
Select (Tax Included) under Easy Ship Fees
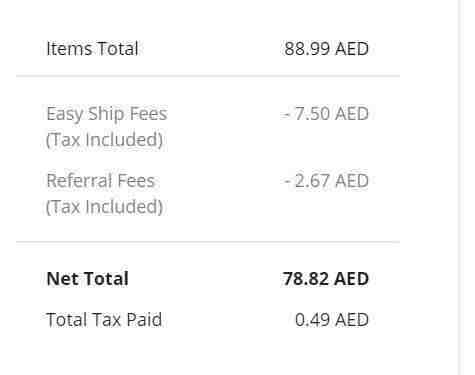tap(104, 140)
